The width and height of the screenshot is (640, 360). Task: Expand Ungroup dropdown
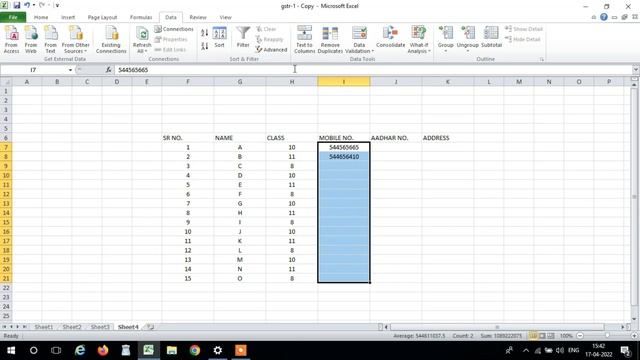[x=467, y=51]
